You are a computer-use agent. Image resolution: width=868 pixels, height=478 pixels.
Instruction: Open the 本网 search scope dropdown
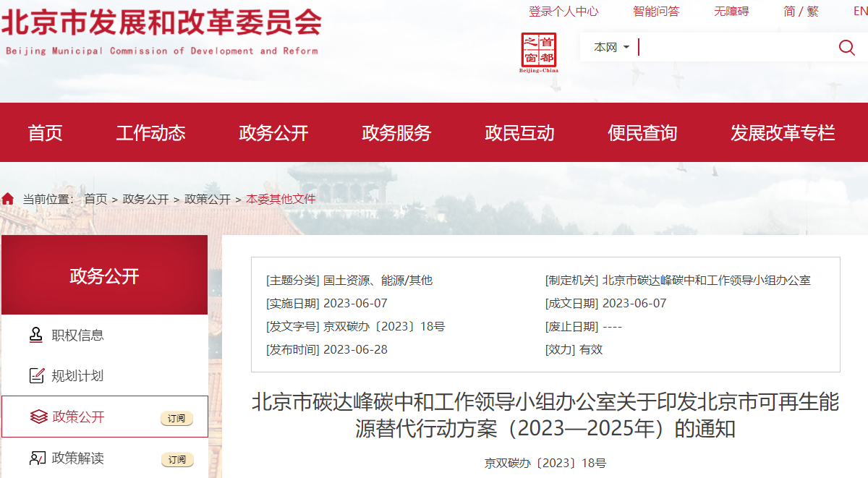point(611,48)
